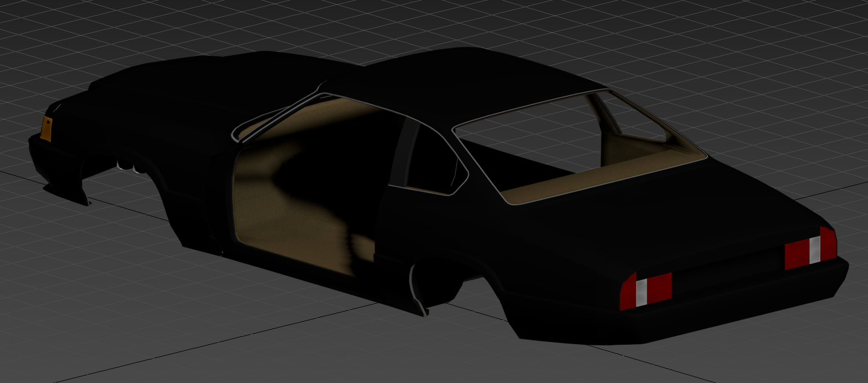Select the orange front turn signal light
The height and width of the screenshot is (383, 868).
[47, 129]
